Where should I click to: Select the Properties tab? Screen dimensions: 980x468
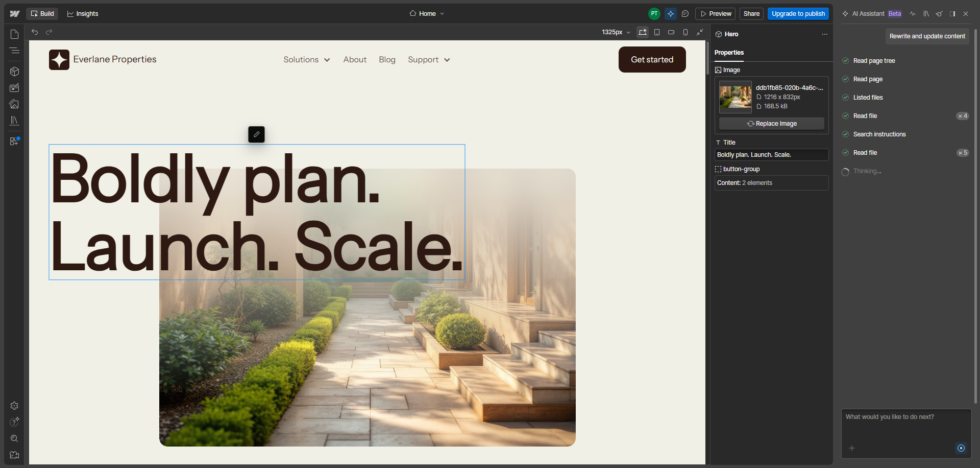729,53
